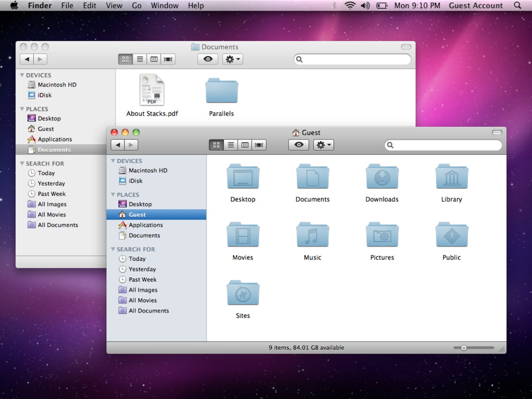
Task: Open the Downloads folder in Guest window
Action: [x=382, y=177]
